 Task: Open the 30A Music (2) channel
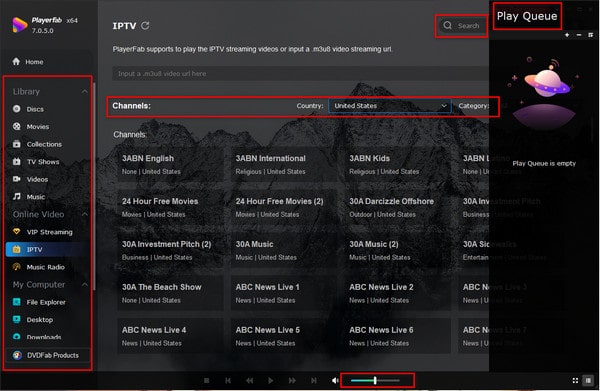coord(397,250)
